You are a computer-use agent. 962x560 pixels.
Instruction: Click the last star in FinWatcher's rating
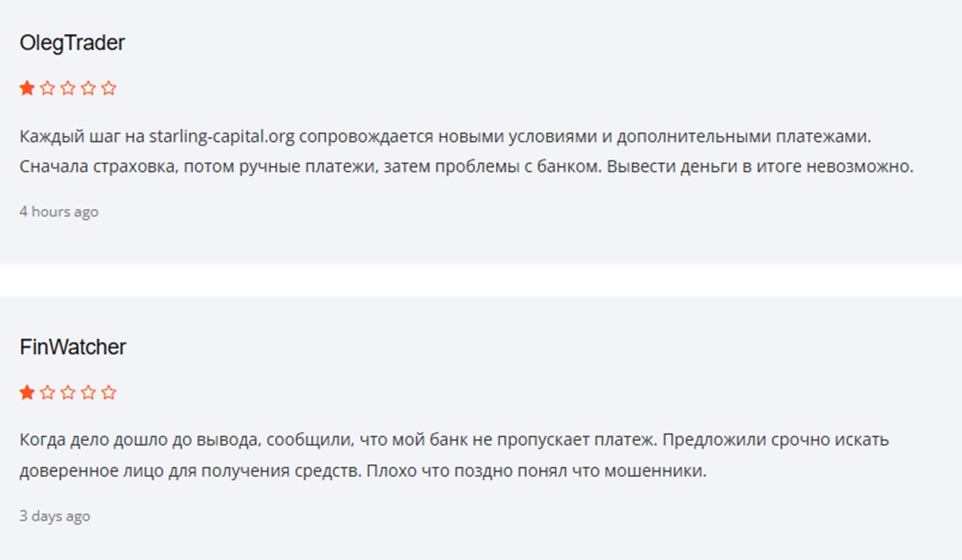coord(109,393)
